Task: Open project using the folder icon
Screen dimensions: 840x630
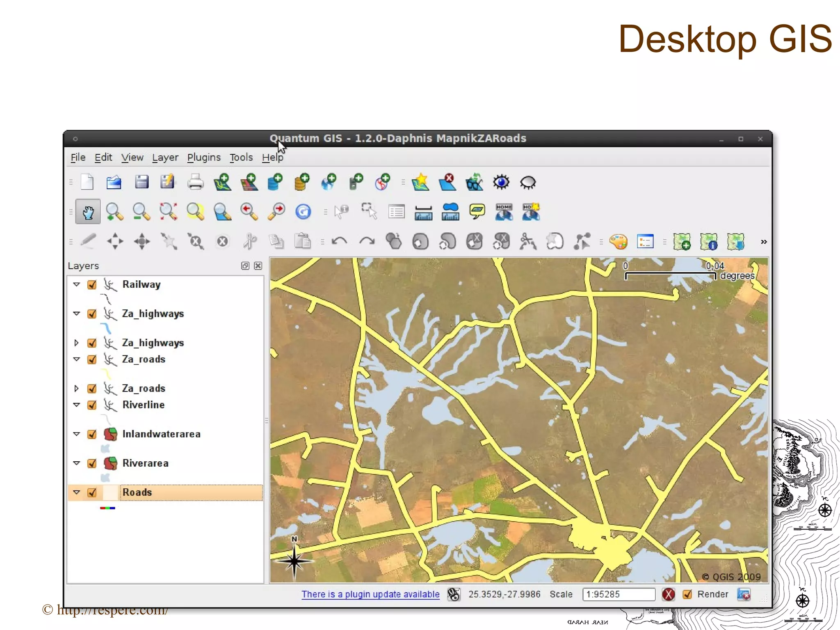Action: 114,182
